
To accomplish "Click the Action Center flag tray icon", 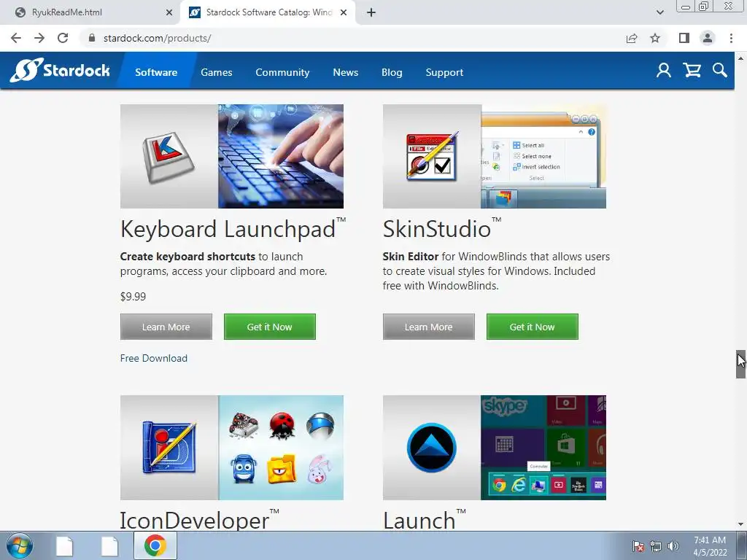I will (x=638, y=546).
